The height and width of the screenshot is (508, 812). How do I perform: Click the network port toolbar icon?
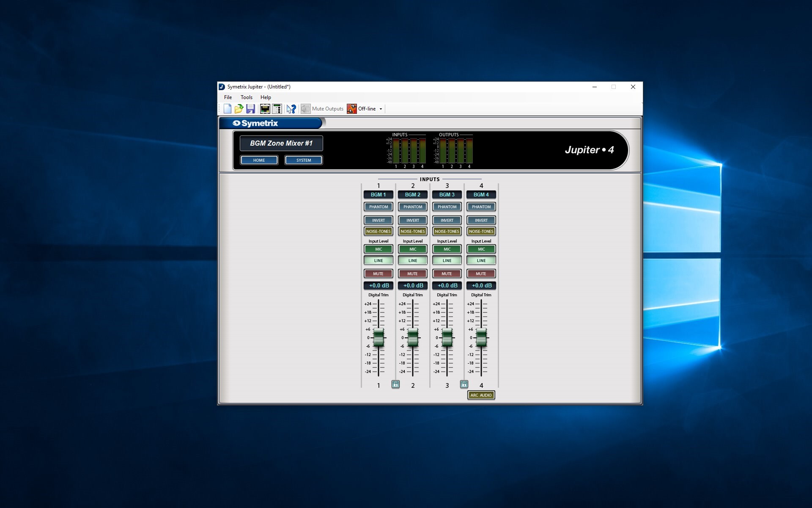coord(265,109)
